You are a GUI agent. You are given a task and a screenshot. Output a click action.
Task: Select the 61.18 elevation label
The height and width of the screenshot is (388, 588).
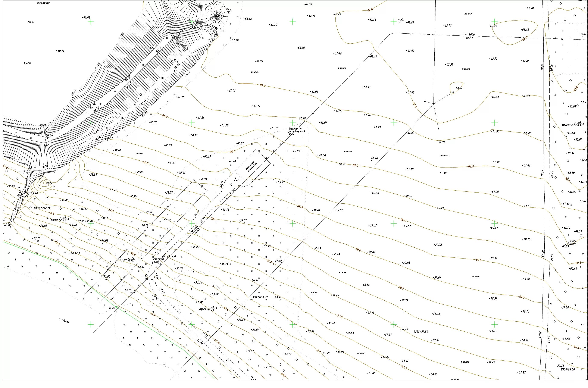pos(374,158)
